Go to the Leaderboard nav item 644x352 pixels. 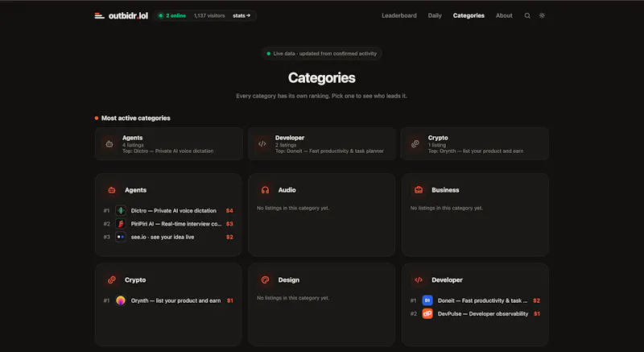[x=398, y=15]
